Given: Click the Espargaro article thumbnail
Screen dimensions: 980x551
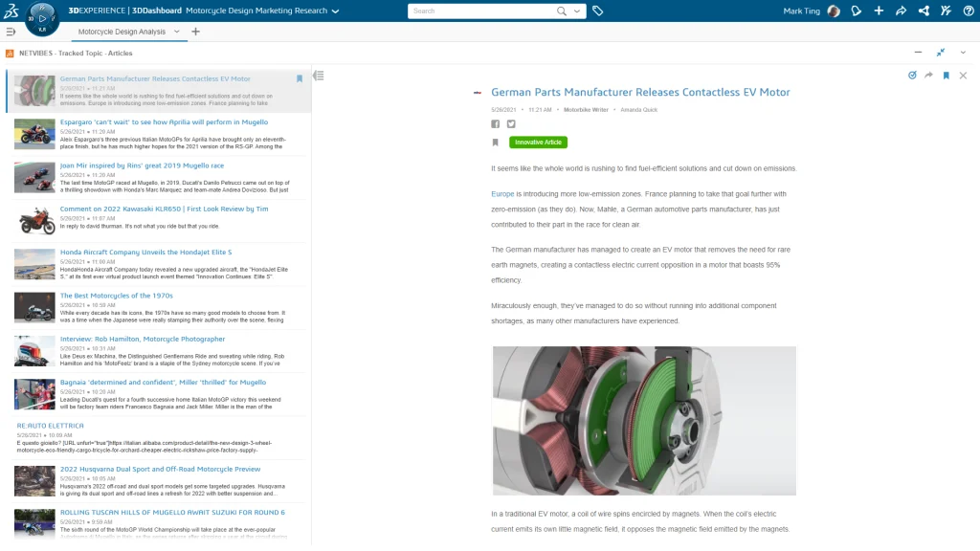Looking at the screenshot, I should pos(34,134).
